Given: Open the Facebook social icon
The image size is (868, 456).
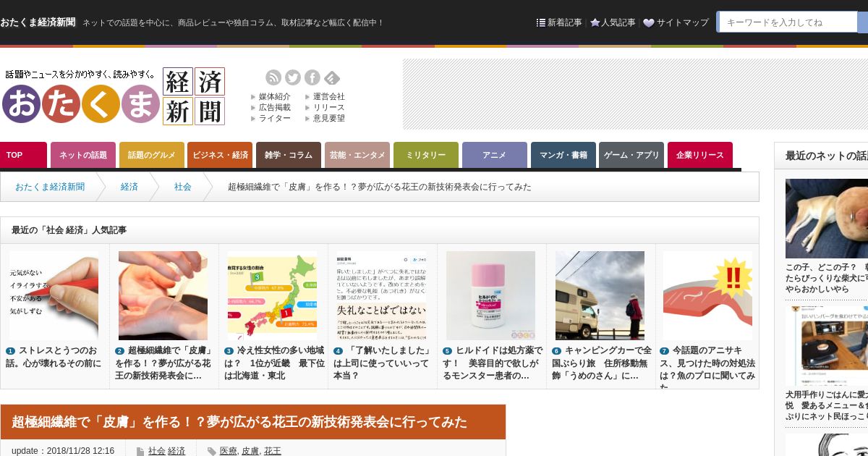Looking at the screenshot, I should coord(312,77).
